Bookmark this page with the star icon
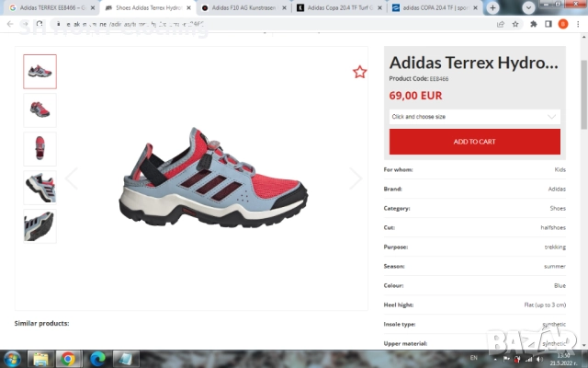 [515, 24]
